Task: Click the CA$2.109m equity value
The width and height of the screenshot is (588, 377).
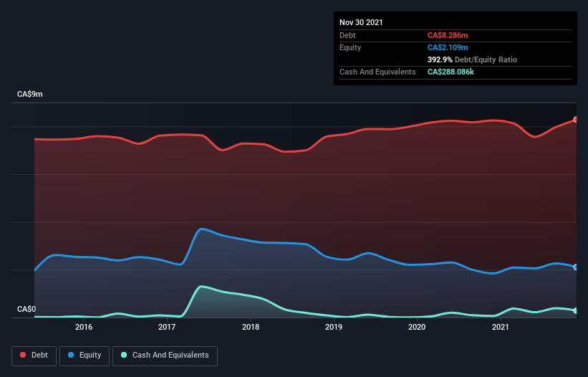Action: [448, 47]
